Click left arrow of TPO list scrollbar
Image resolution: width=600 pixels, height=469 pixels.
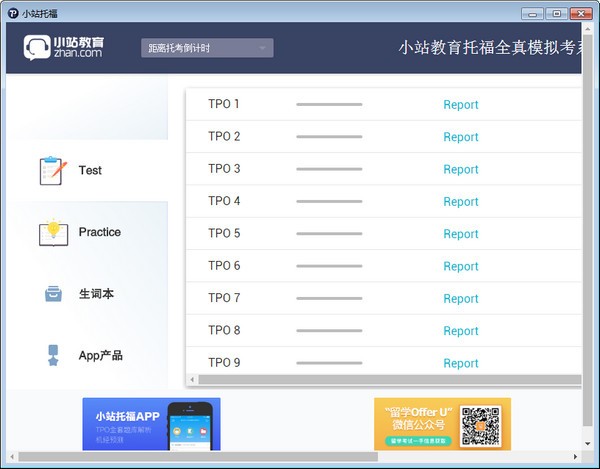(x=192, y=379)
